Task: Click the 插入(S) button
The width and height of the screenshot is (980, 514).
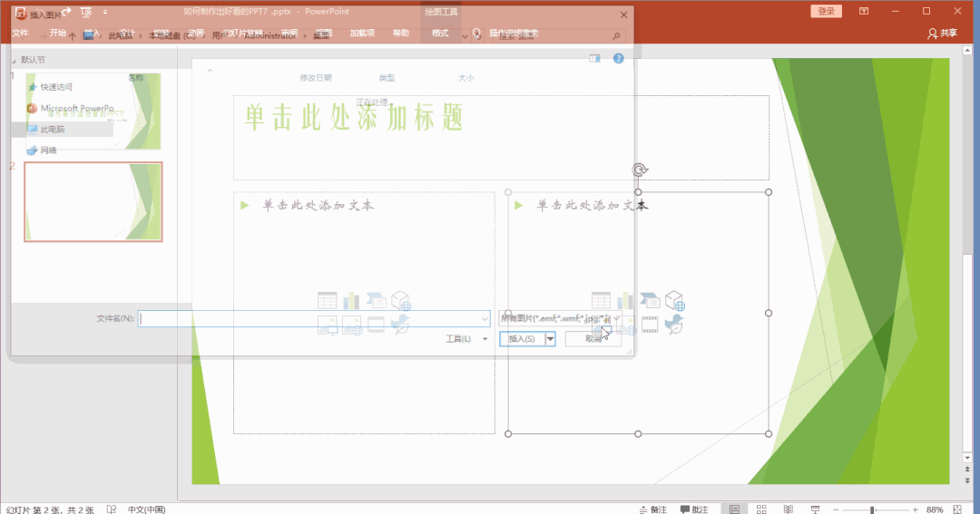Action: (x=522, y=338)
